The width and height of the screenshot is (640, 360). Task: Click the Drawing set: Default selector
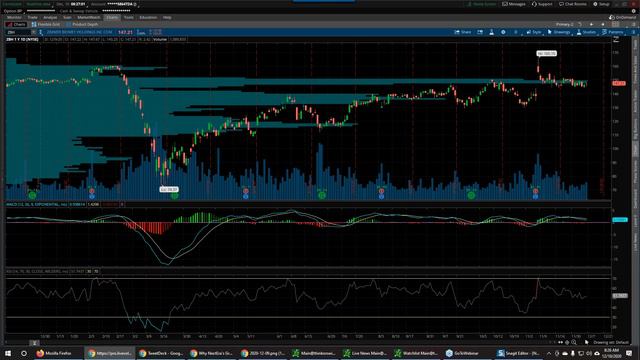point(611,342)
